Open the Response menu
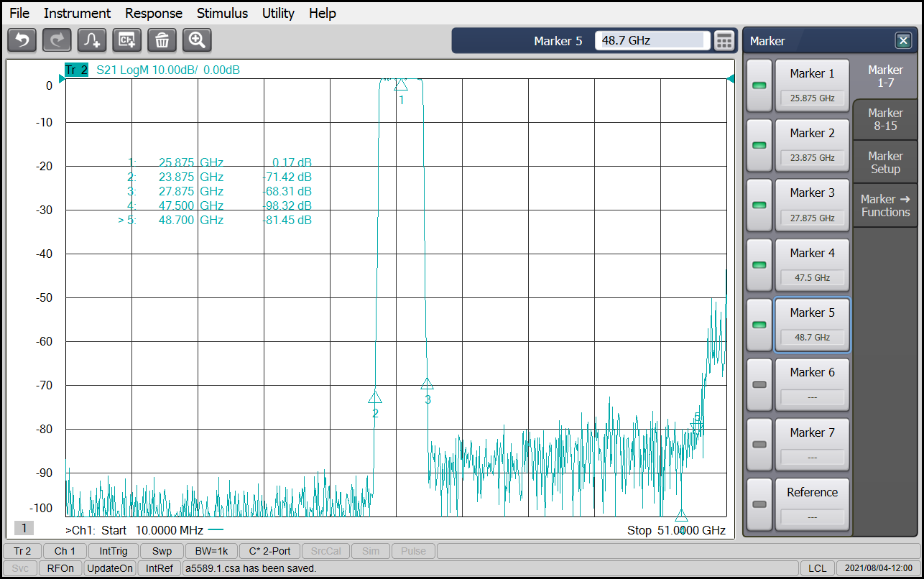The width and height of the screenshot is (924, 579). click(x=154, y=13)
